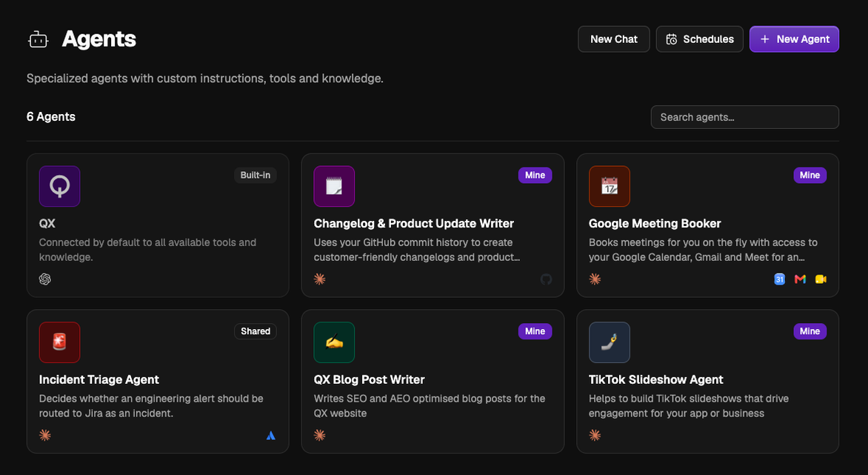Open the Google Meeting Booker title
868x475 pixels.
[655, 224]
